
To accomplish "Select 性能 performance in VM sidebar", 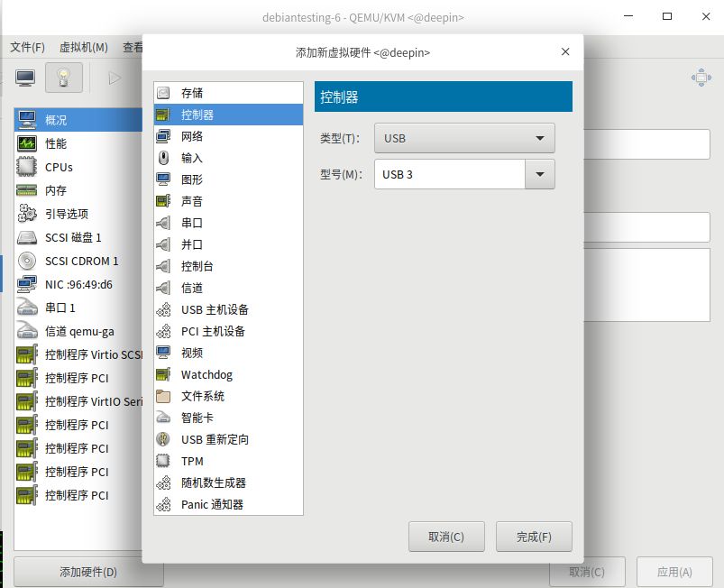I will [78, 143].
